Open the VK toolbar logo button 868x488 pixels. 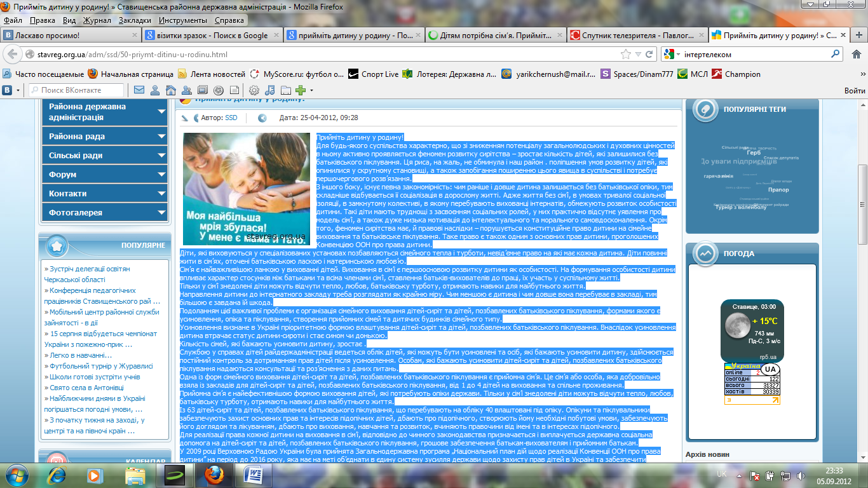tap(8, 90)
